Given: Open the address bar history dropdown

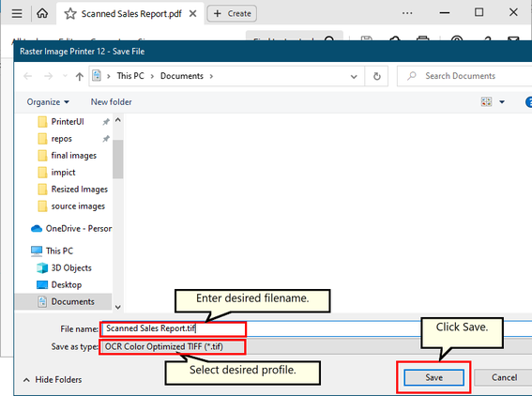Looking at the screenshot, I should pyautogui.click(x=354, y=77).
